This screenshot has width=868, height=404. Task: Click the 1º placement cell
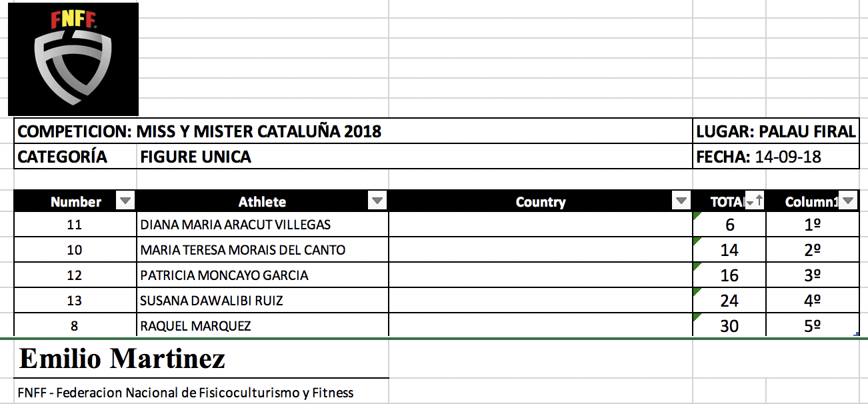tap(812, 225)
